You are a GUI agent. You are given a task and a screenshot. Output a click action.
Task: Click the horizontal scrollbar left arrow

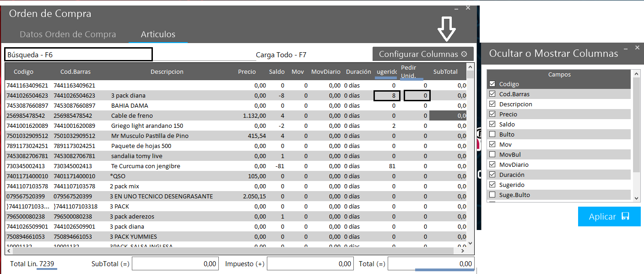tap(9, 251)
